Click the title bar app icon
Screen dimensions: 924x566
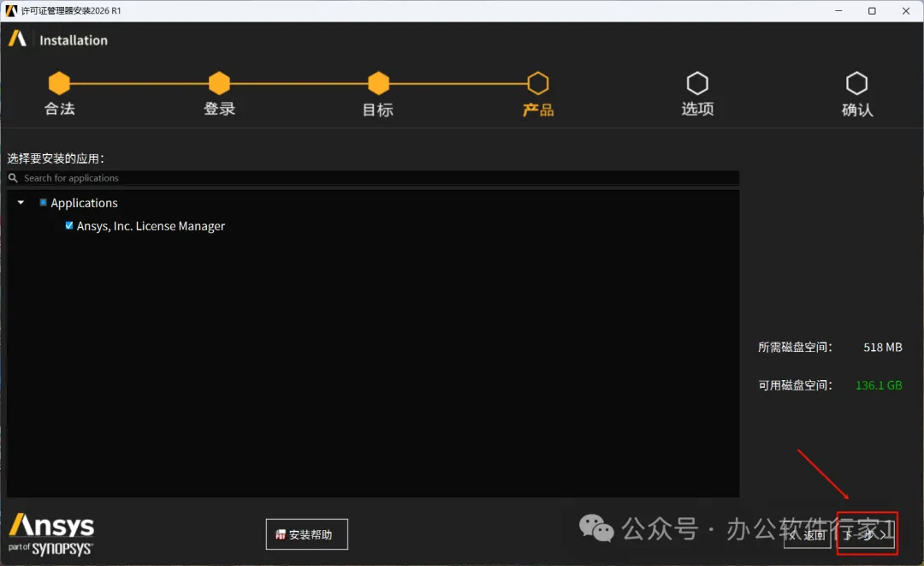pos(11,10)
